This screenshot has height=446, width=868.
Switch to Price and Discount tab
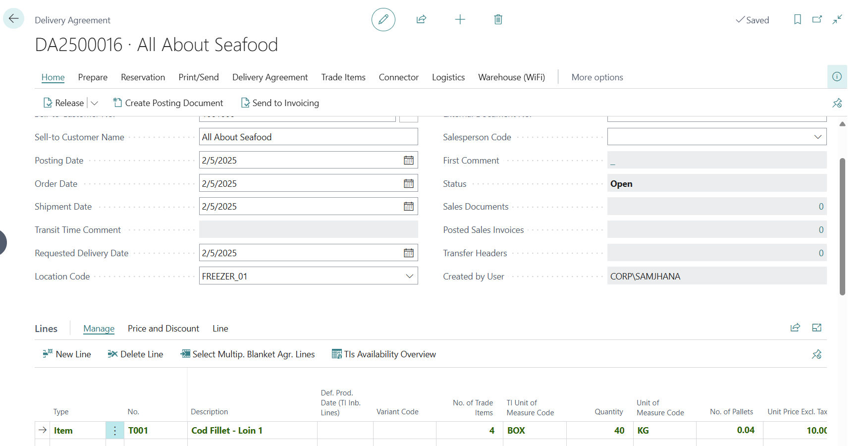coord(163,329)
